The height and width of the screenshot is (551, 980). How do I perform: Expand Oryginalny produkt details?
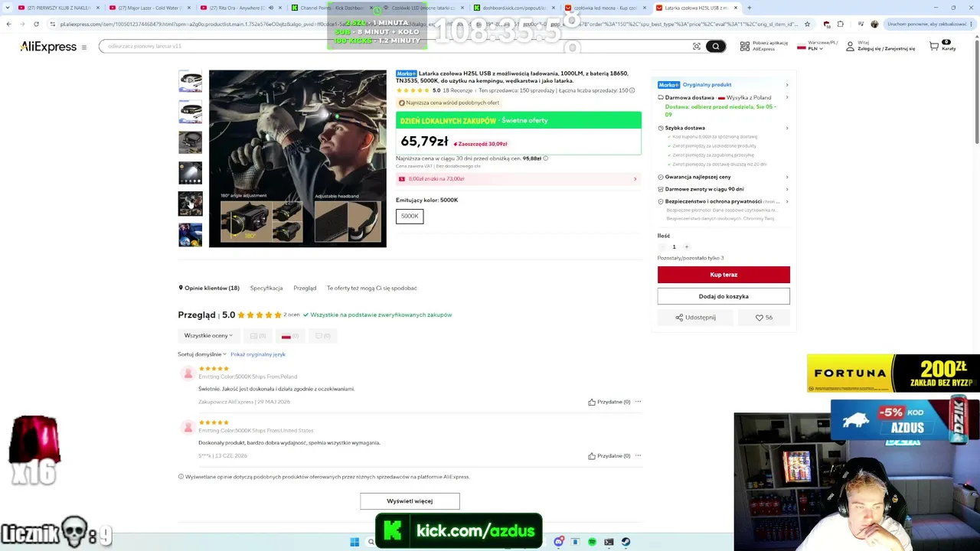(723, 85)
